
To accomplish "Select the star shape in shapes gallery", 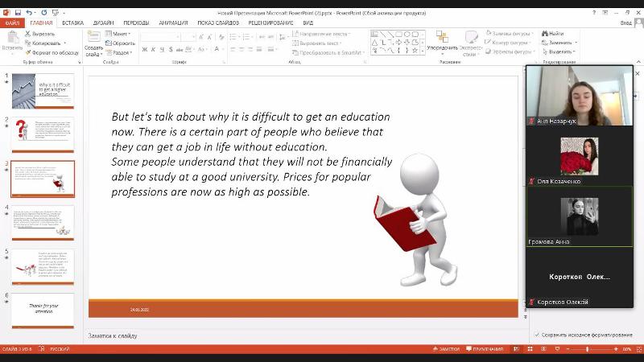I will (415, 51).
